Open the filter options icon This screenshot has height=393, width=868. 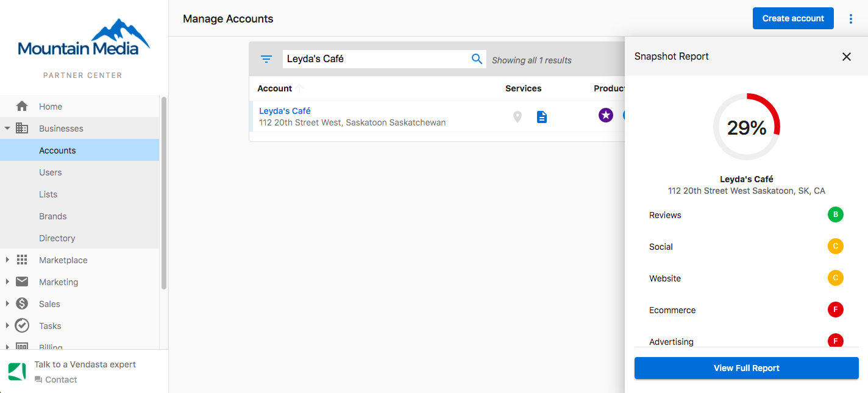pyautogui.click(x=266, y=59)
